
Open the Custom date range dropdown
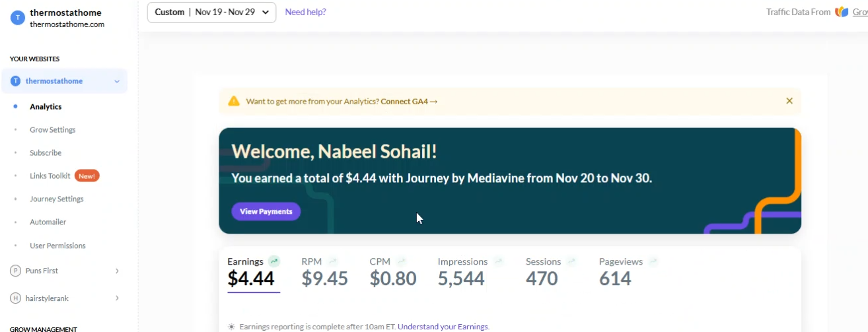pyautogui.click(x=211, y=12)
